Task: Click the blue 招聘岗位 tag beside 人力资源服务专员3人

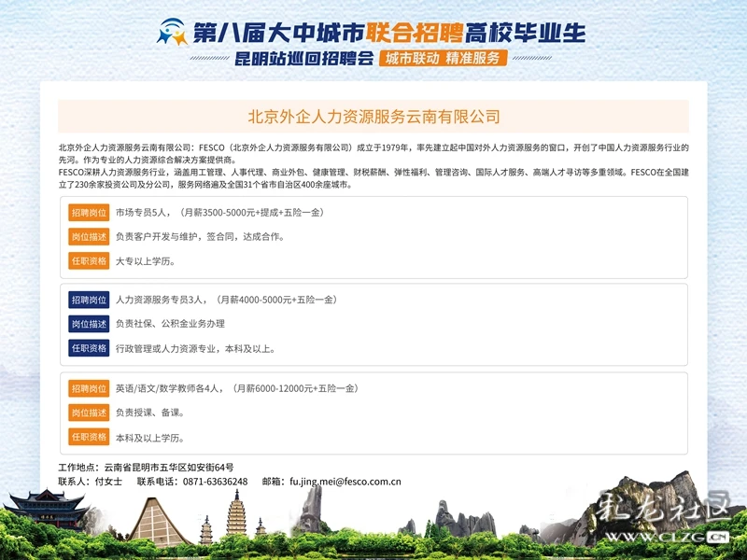Action: [x=89, y=300]
